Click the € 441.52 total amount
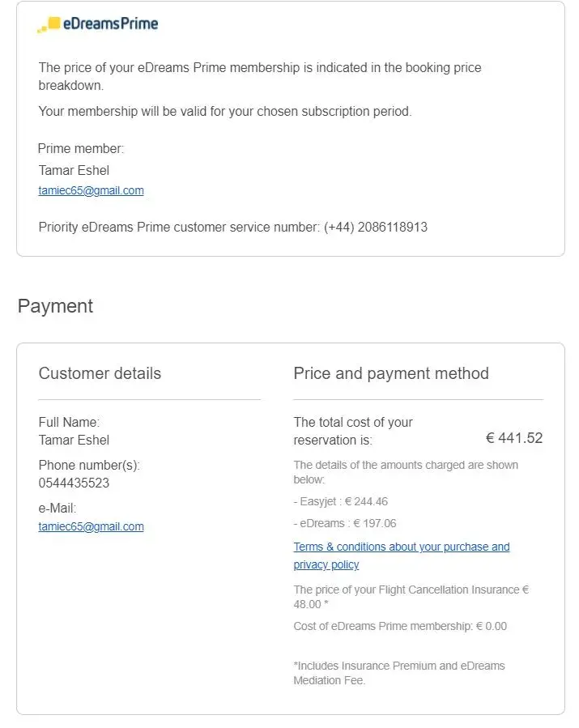 coord(514,438)
